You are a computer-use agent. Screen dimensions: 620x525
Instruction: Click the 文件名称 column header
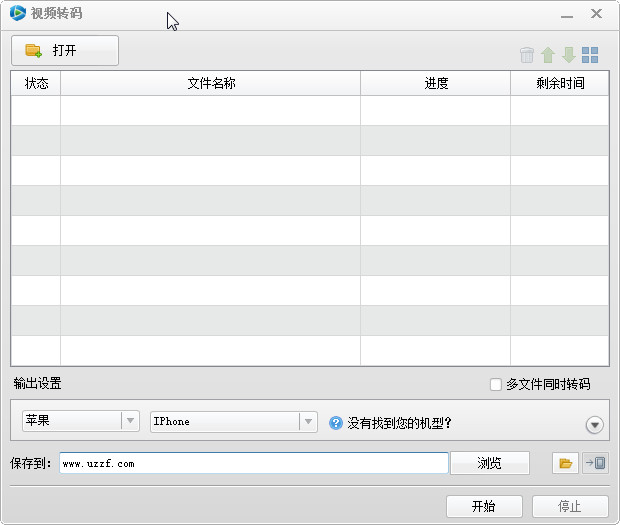(x=211, y=83)
